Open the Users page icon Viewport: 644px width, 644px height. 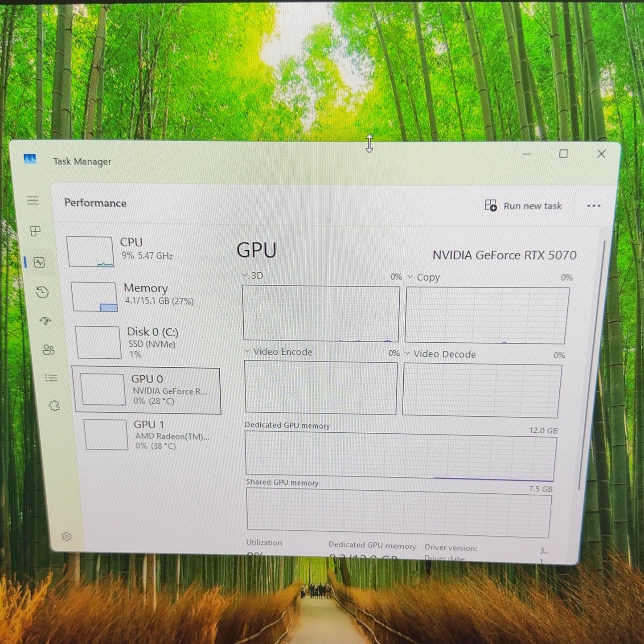49,350
